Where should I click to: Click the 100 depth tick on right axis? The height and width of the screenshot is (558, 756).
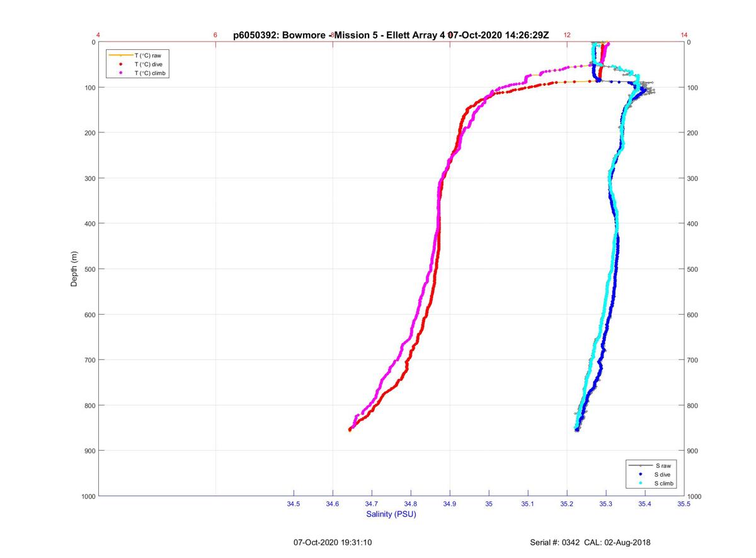coord(694,88)
